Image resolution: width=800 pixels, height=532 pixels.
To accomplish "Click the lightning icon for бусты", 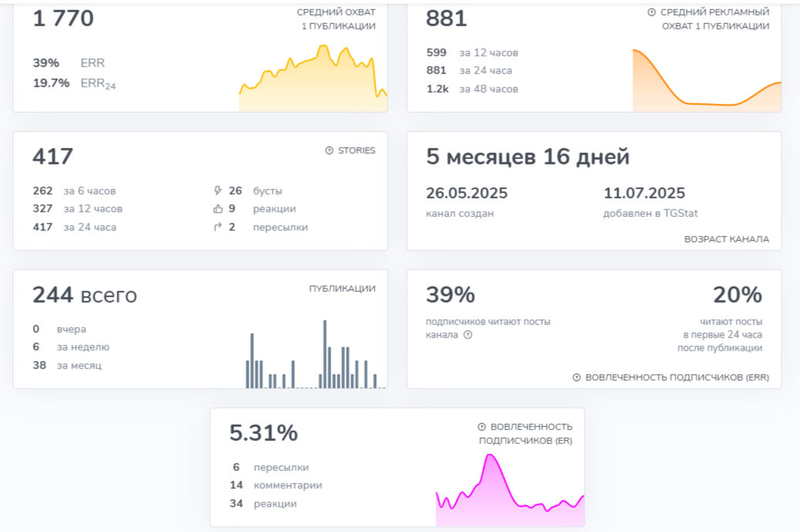I will coord(217,191).
